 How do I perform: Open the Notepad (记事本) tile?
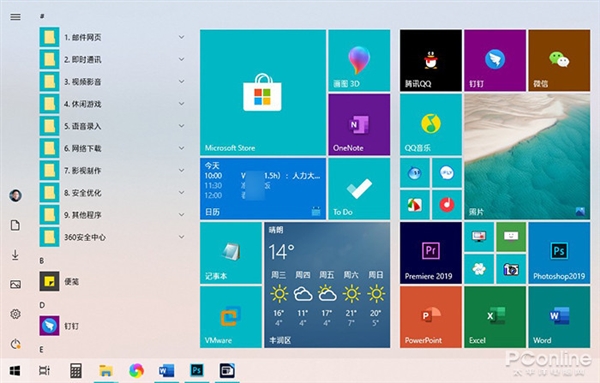[x=231, y=253]
